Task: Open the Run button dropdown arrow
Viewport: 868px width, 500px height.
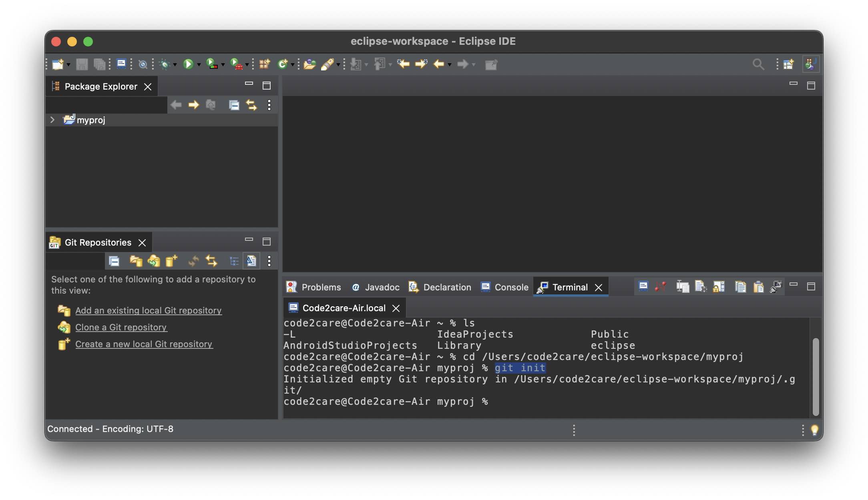Action: click(x=198, y=64)
